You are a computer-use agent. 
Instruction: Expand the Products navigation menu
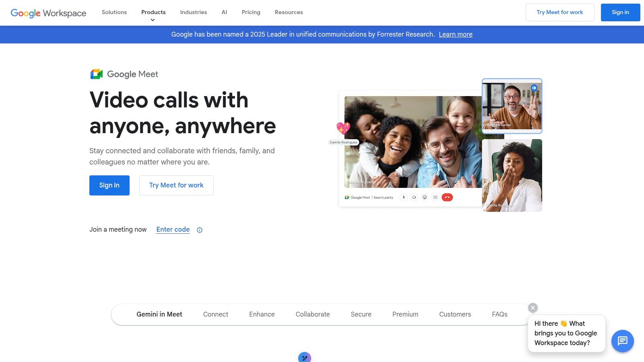tap(153, 12)
